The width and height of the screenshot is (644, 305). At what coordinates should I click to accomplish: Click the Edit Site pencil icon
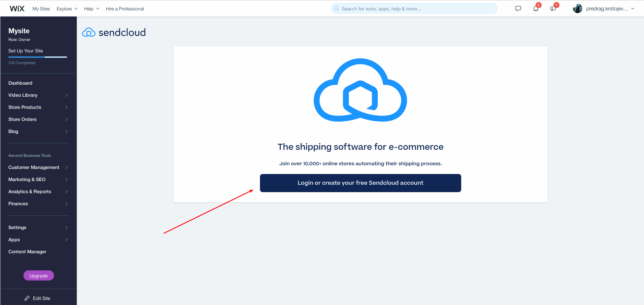[27, 298]
